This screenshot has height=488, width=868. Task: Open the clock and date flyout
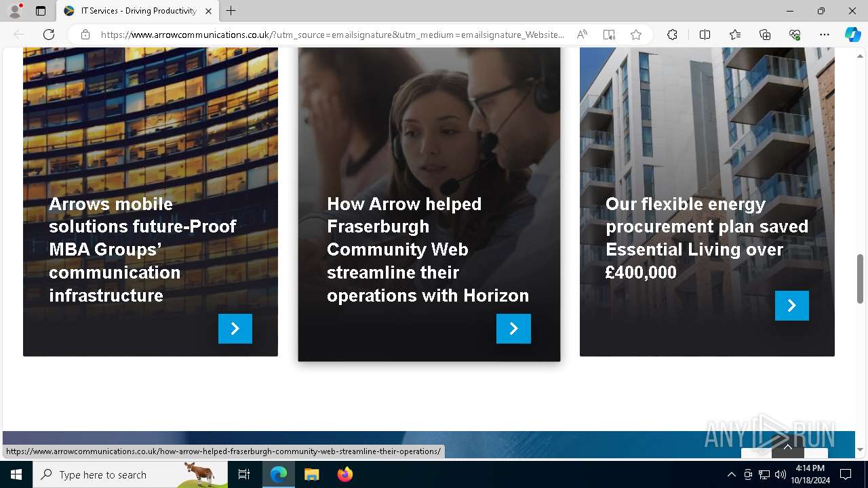810,474
